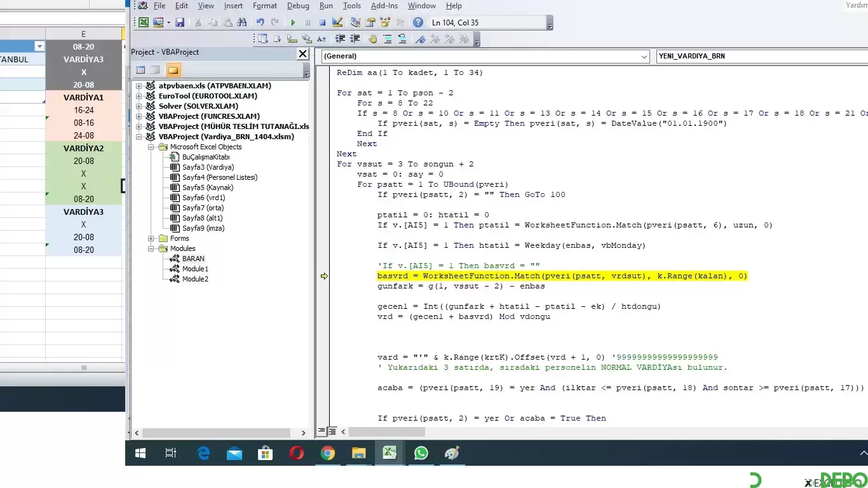Expand EuroTool (EUROTOOL.XLAM) project node
Image resolution: width=868 pixels, height=488 pixels.
point(139,96)
